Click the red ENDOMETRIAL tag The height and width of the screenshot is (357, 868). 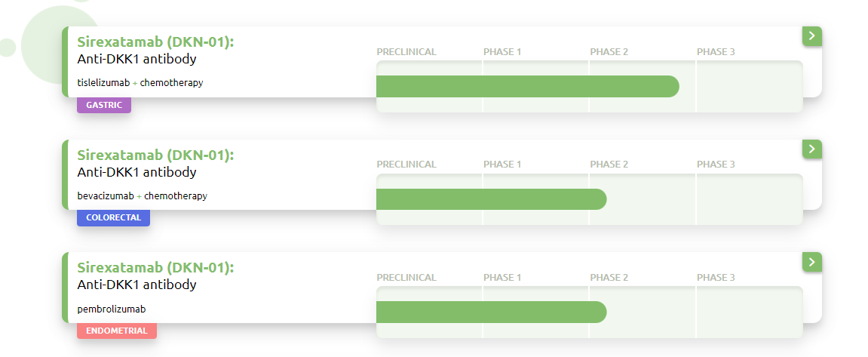(116, 331)
